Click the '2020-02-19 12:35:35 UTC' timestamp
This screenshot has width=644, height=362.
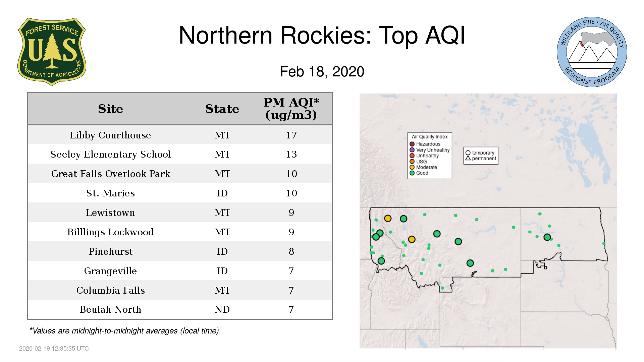54,349
